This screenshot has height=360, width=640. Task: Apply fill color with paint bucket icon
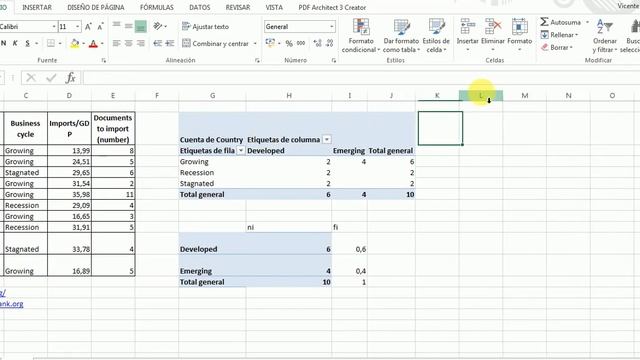click(x=74, y=43)
